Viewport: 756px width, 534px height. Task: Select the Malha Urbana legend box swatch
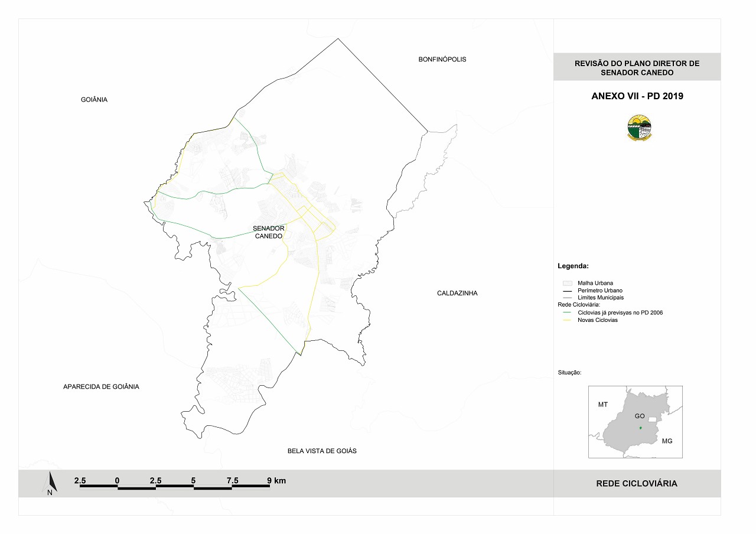tap(569, 283)
